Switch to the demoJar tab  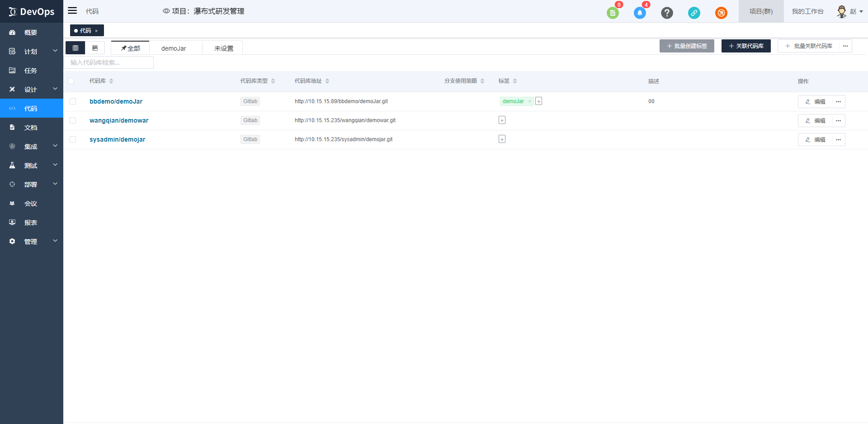click(174, 48)
